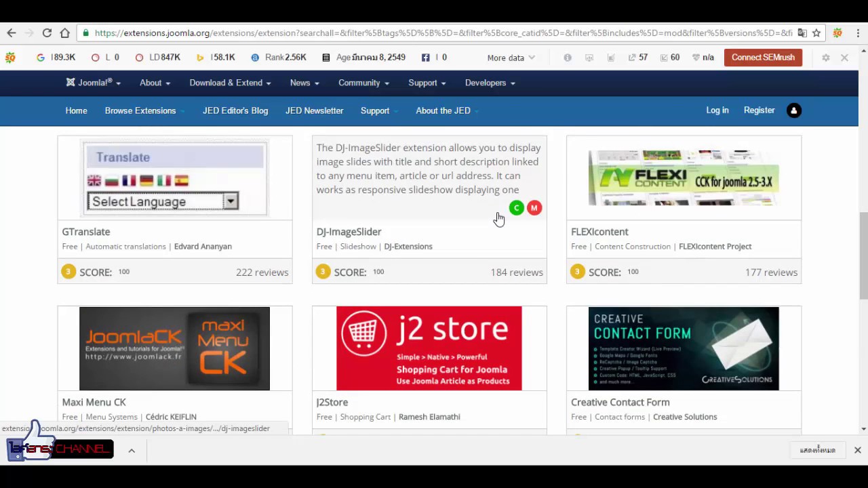Open Creative Contact Form thumbnail
The width and height of the screenshot is (868, 488).
(x=684, y=348)
